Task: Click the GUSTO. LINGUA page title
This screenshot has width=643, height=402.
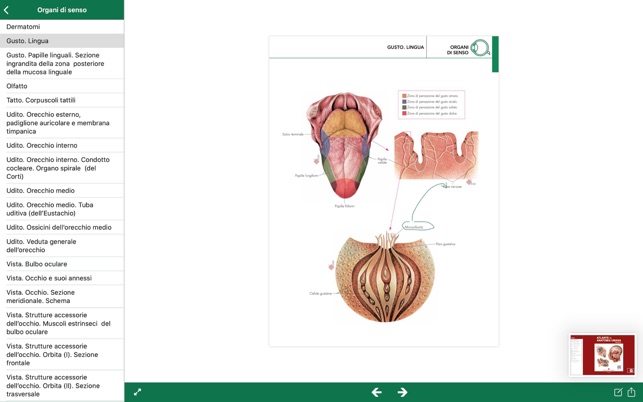Action: [405, 47]
